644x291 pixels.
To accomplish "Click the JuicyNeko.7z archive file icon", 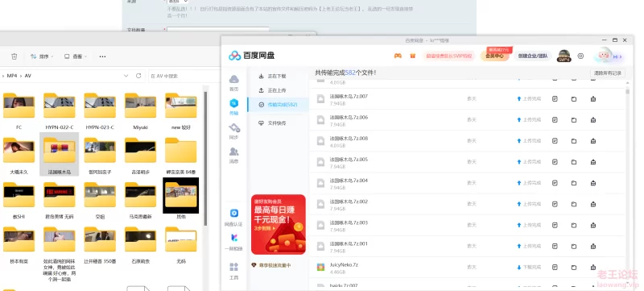I will [x=320, y=267].
